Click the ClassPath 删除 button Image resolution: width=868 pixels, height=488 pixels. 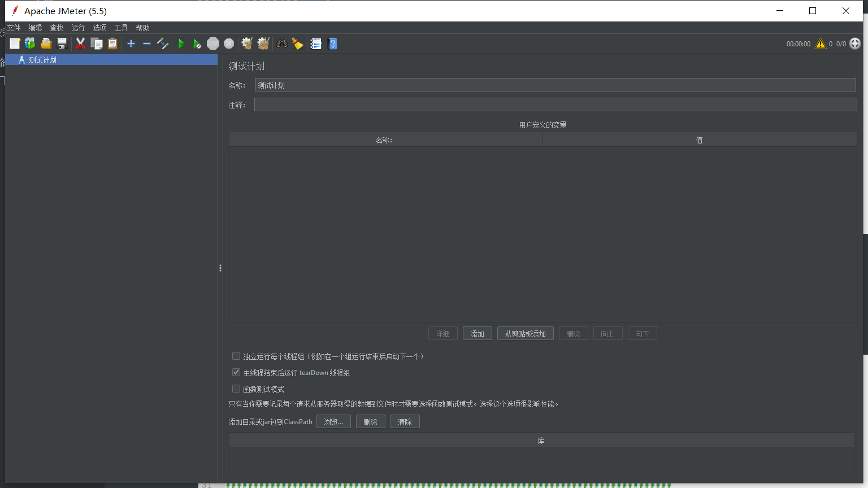[371, 422]
